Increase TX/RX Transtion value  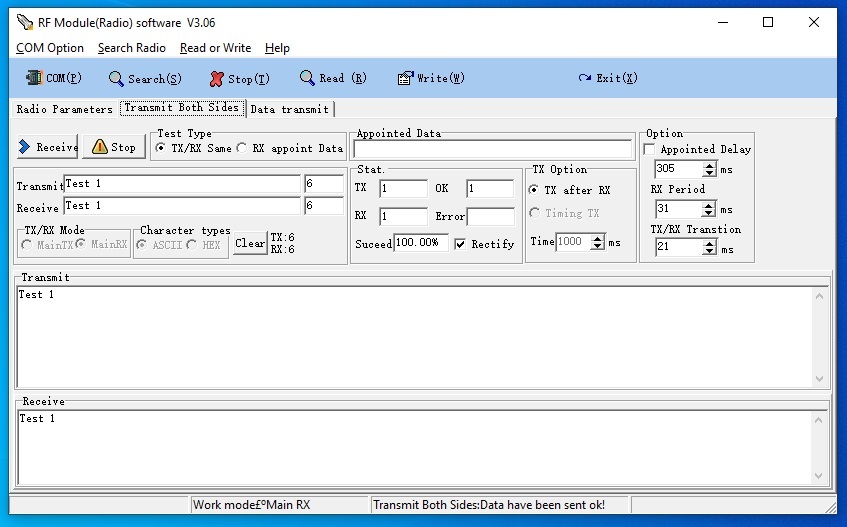pos(709,244)
